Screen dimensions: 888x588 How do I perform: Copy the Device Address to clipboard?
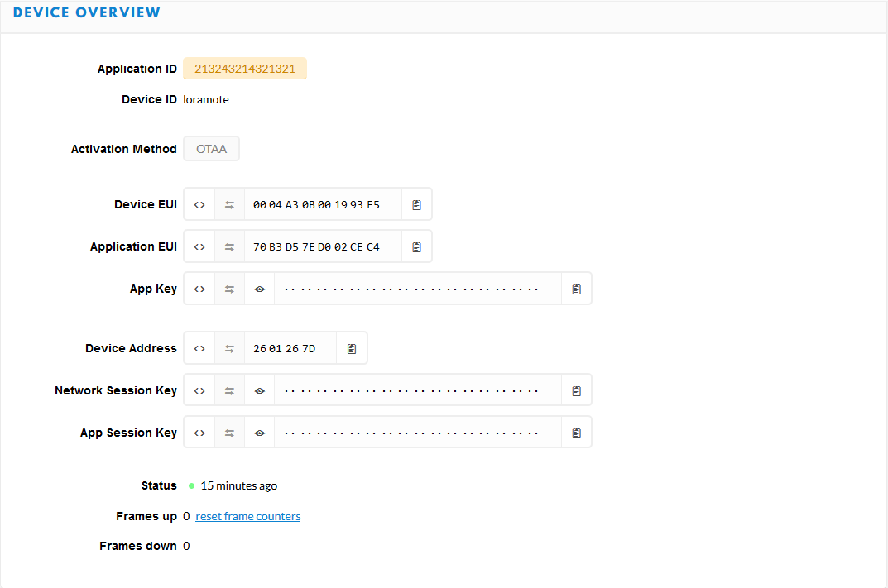[x=352, y=348]
